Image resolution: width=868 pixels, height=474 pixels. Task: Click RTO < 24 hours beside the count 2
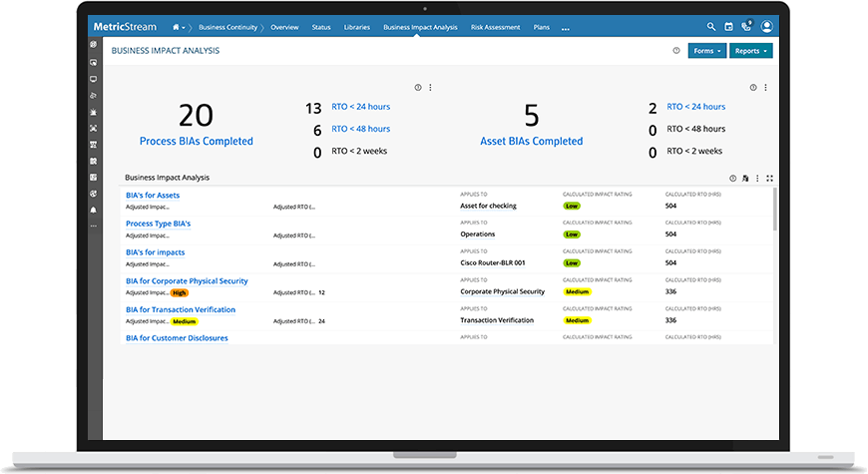(x=695, y=107)
